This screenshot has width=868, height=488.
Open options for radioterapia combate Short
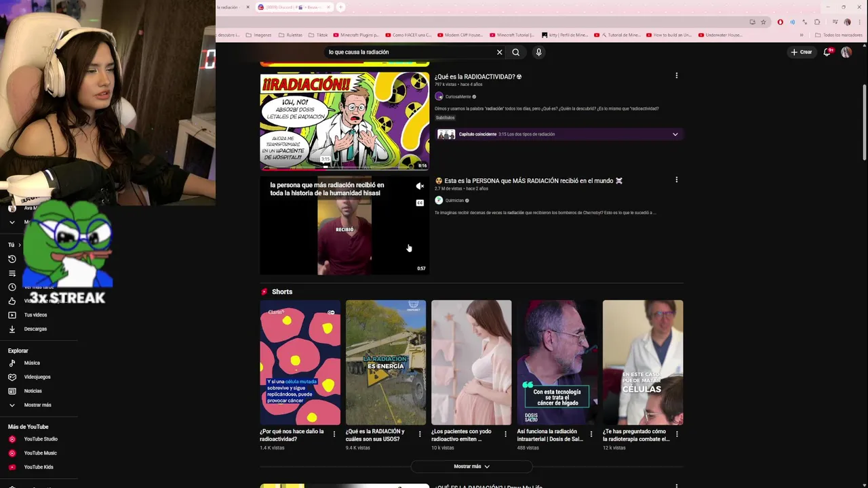click(676, 434)
